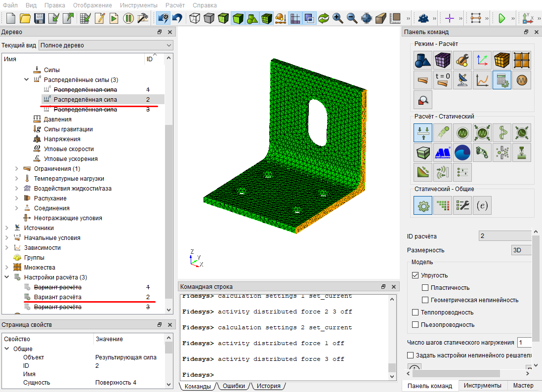Open the Размерность 3D dropdown
Screen dimensions: 542x392
[x=521, y=250]
